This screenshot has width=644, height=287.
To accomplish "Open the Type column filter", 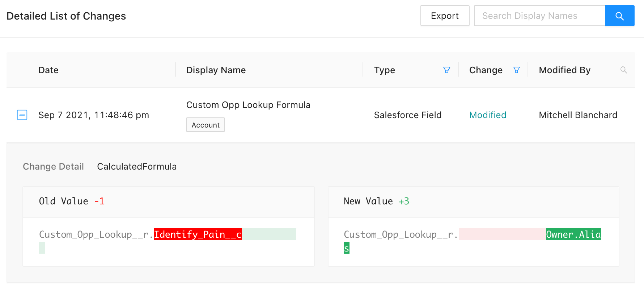I will point(447,70).
